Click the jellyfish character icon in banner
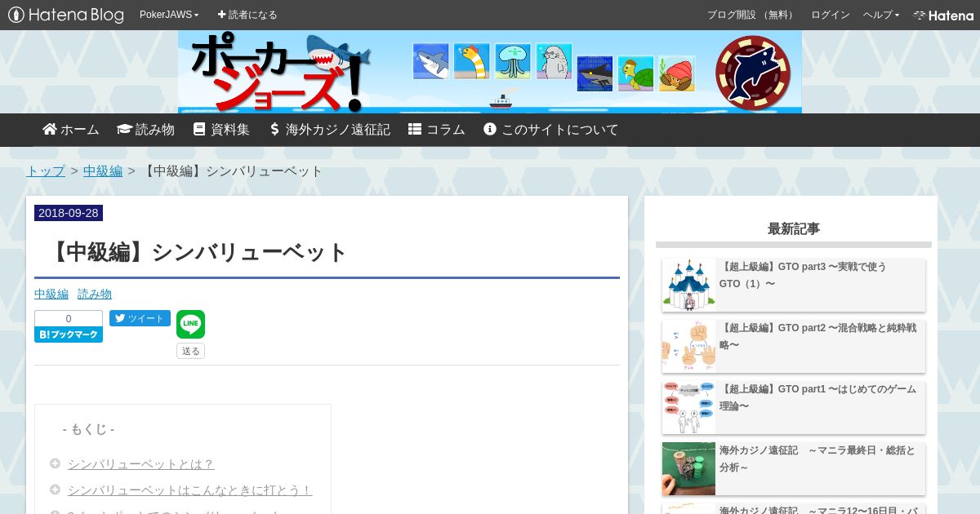The image size is (980, 514). (x=513, y=61)
